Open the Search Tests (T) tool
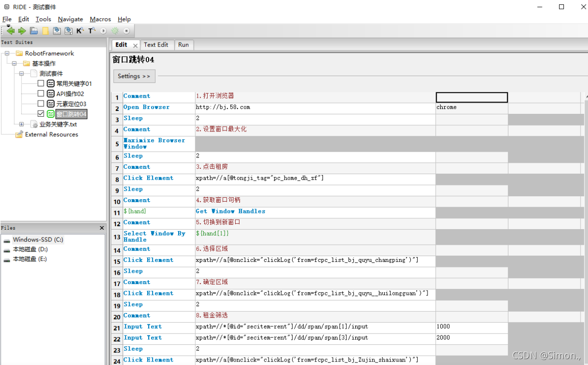This screenshot has width=588, height=365. 92,31
